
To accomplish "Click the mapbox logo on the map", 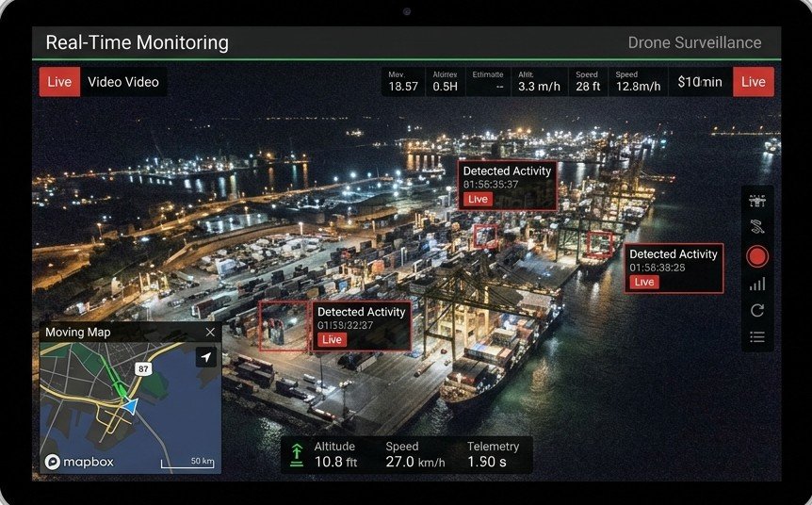I will point(79,462).
